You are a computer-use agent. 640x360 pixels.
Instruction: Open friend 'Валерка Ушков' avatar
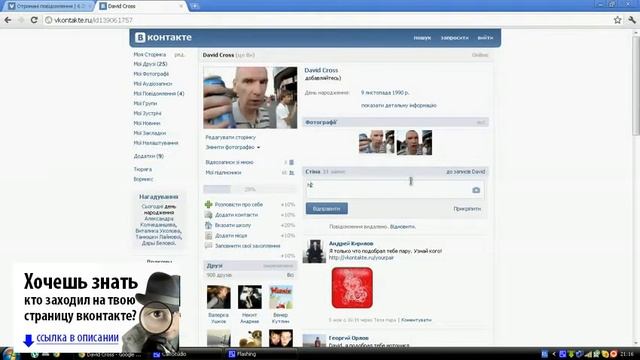(218, 297)
